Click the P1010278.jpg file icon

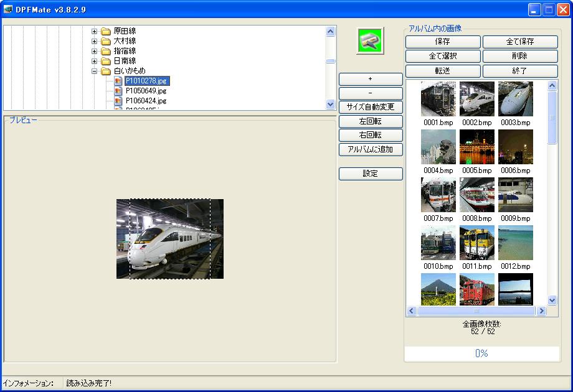click(x=118, y=81)
